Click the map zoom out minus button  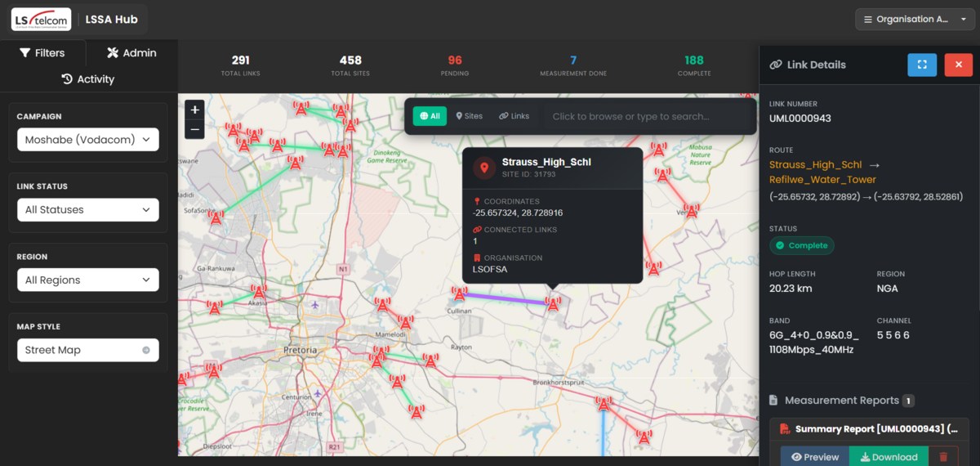click(x=194, y=129)
